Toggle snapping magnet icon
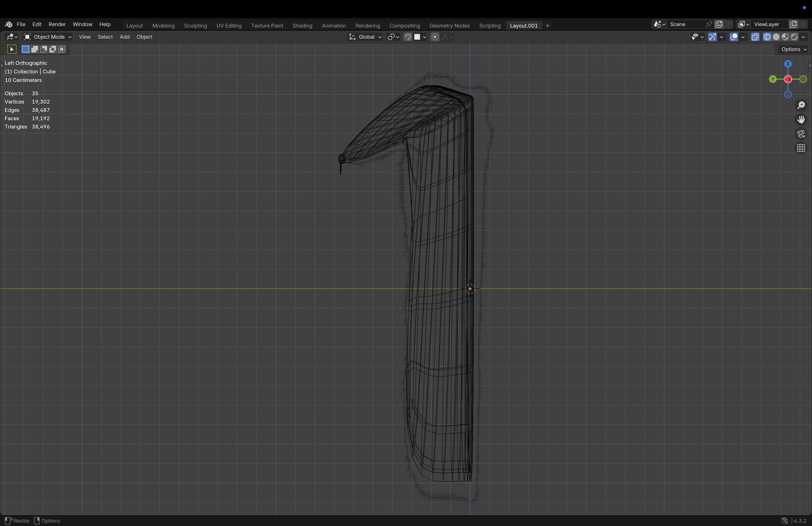This screenshot has width=812, height=526. pyautogui.click(x=408, y=37)
